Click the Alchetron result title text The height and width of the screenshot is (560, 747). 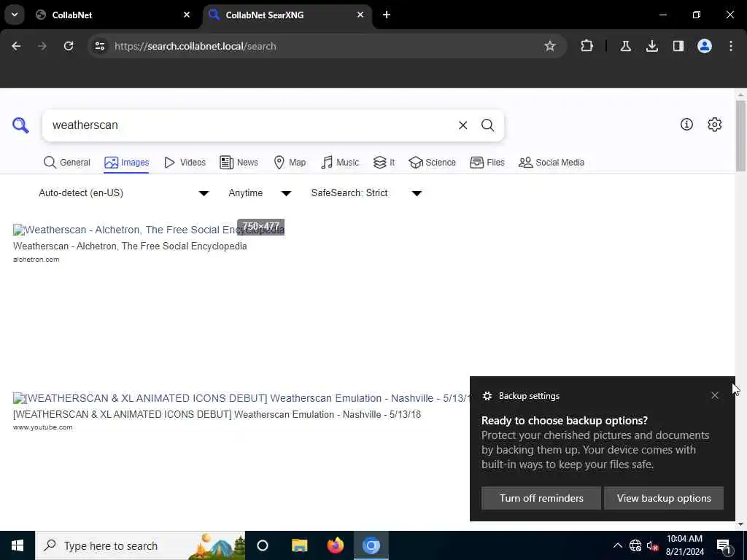point(130,246)
